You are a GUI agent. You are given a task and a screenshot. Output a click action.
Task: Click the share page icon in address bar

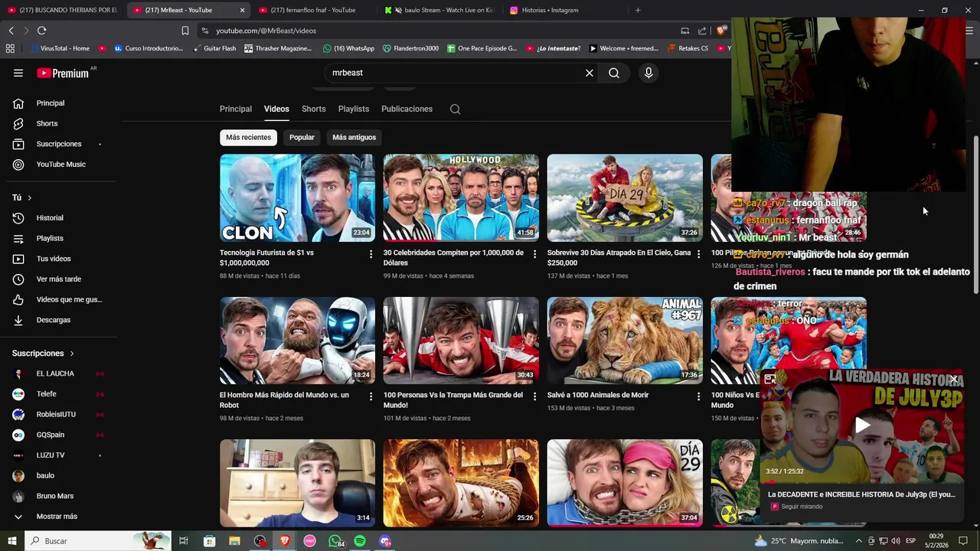[x=702, y=31]
